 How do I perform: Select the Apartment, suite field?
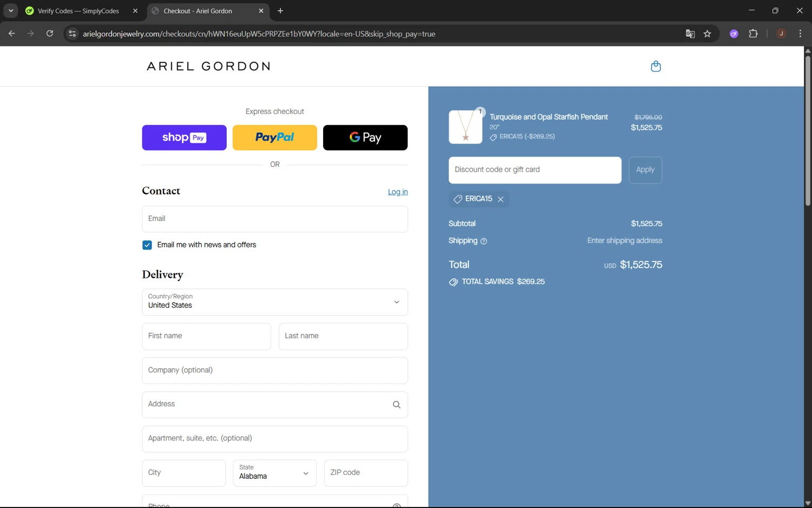coord(275,439)
